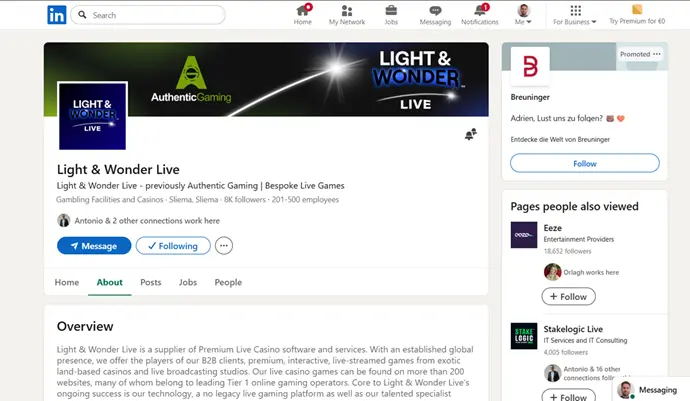Select the About tab
The image size is (690, 401).
tap(110, 282)
